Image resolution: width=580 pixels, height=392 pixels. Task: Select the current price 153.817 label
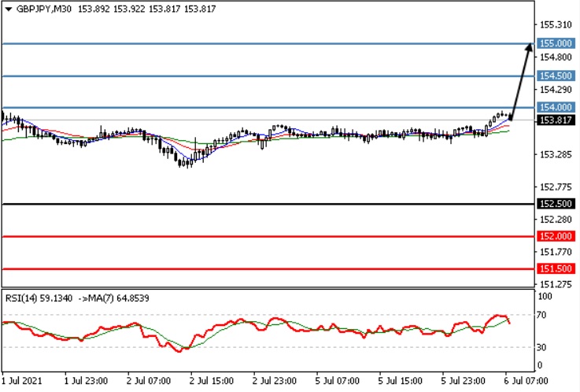(x=556, y=120)
